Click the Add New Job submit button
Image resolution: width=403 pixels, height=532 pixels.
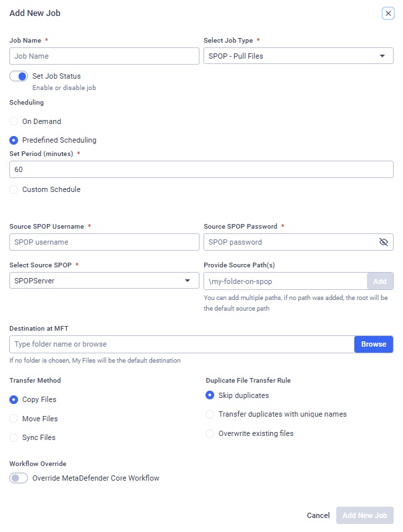coord(365,515)
